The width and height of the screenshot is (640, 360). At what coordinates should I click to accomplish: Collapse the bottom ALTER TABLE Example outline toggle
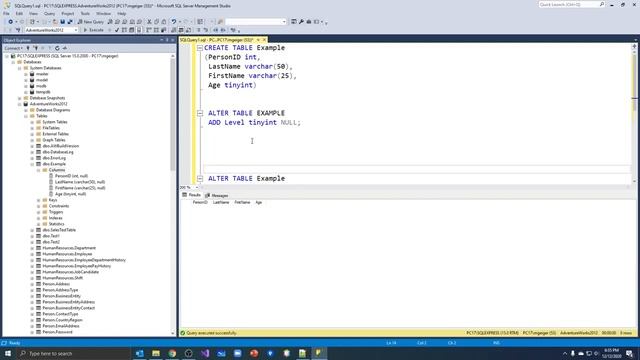(x=200, y=178)
